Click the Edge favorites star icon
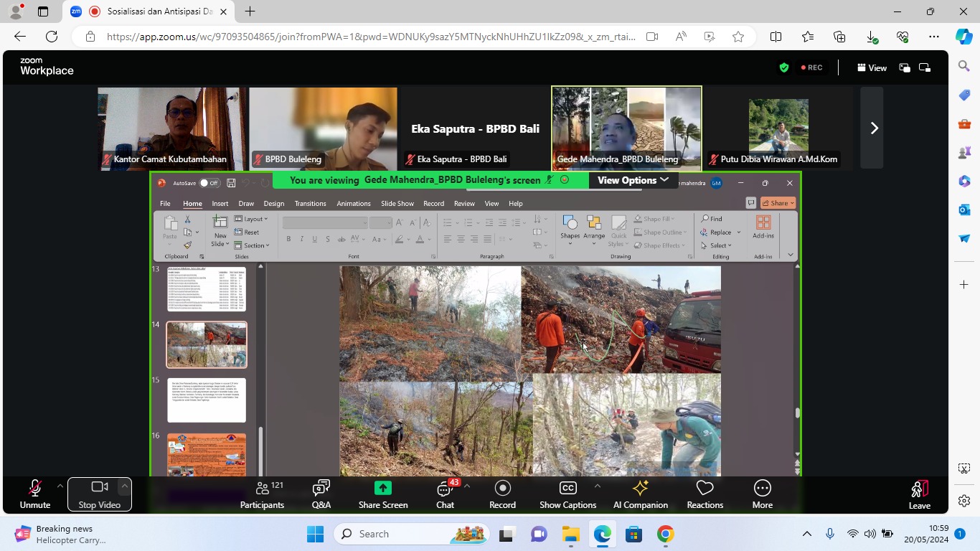Screen dimensions: 980x551 pyautogui.click(x=738, y=37)
